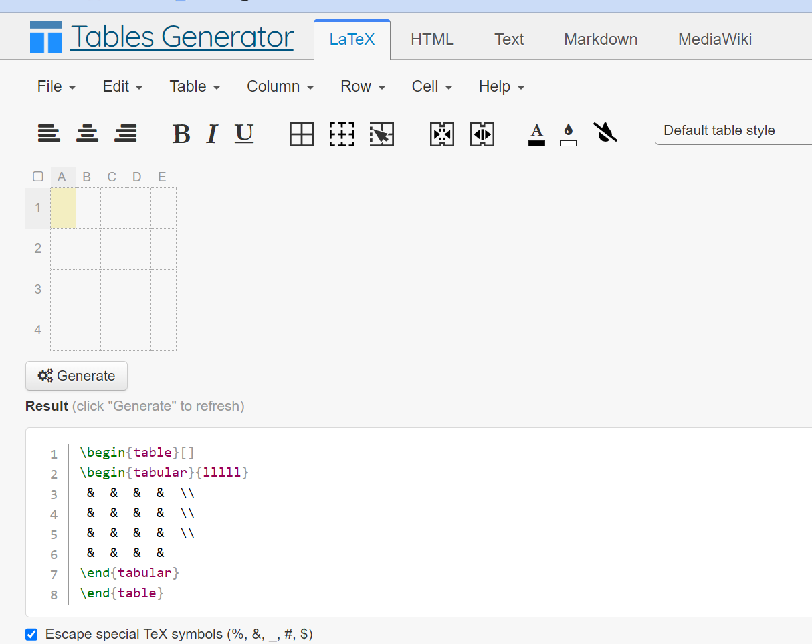Select row 1 header

(x=38, y=208)
